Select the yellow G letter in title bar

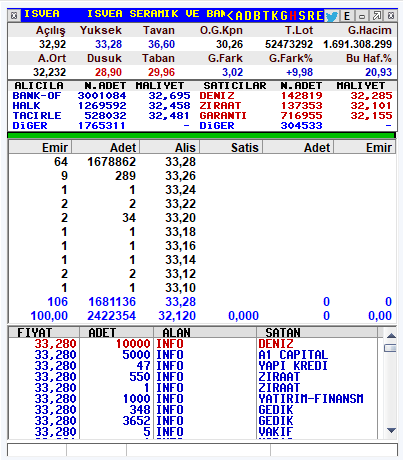click(x=284, y=16)
